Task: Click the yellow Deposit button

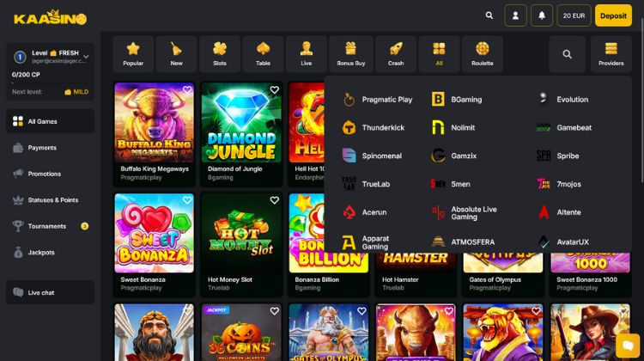Action: pos(613,15)
